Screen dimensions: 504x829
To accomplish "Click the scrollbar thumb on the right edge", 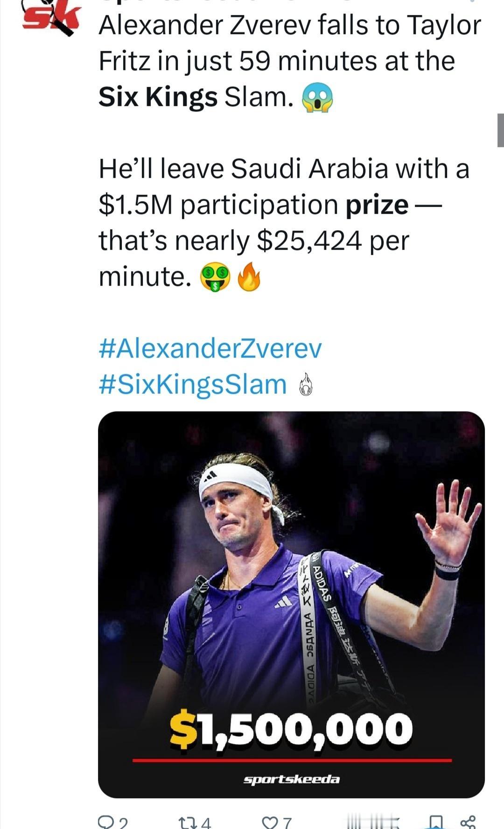I will pyautogui.click(x=500, y=130).
